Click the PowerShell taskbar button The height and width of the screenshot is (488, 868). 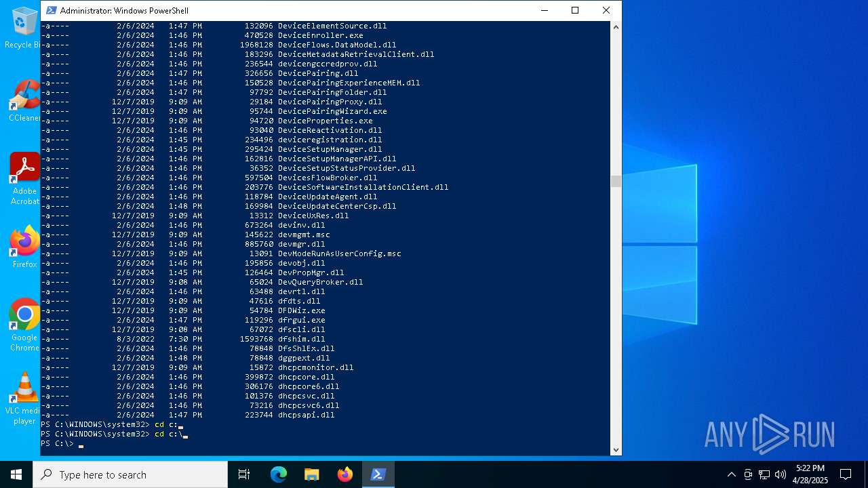pos(378,474)
